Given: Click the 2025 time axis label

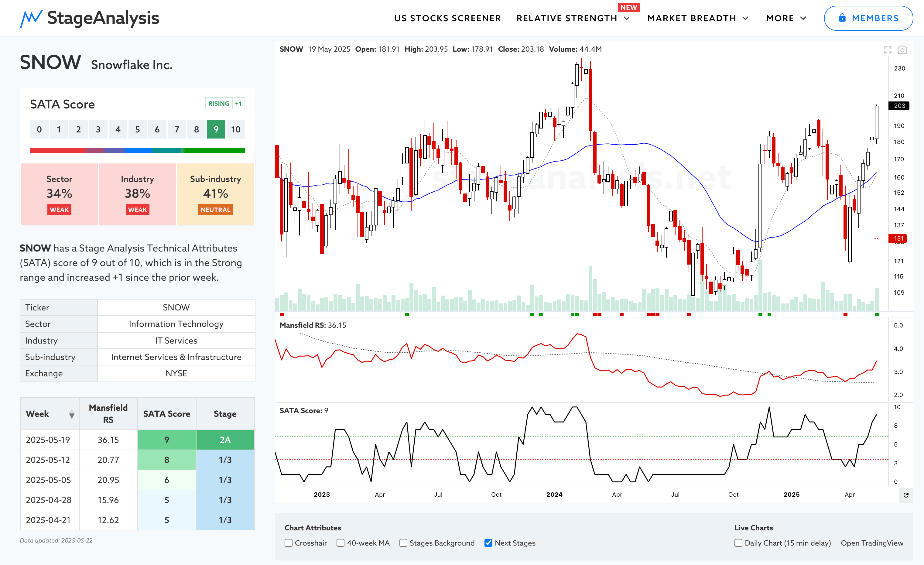Looking at the screenshot, I should coord(791,495).
